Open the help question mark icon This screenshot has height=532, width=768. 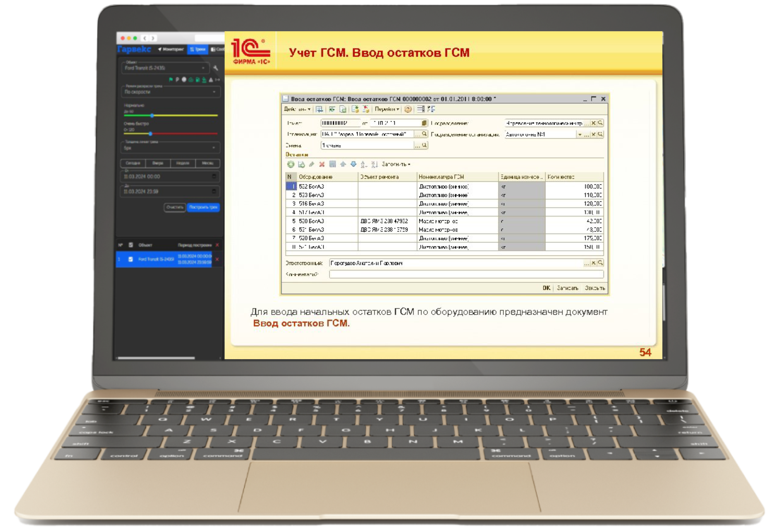[408, 109]
